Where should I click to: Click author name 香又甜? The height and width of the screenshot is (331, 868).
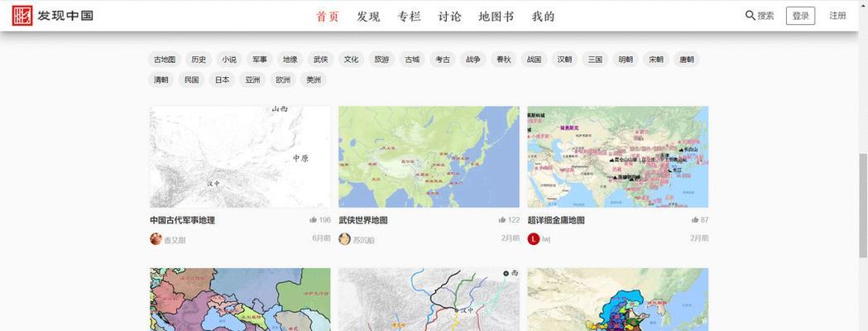175,240
